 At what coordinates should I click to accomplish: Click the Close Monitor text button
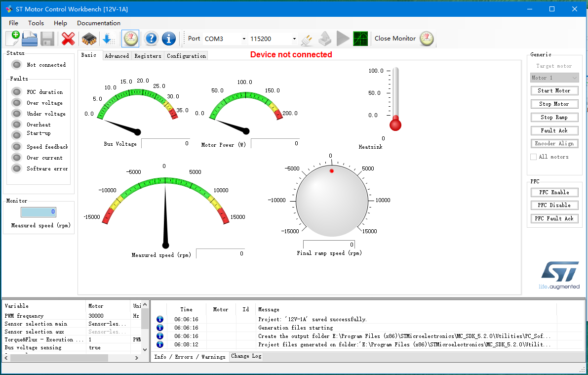pyautogui.click(x=395, y=38)
